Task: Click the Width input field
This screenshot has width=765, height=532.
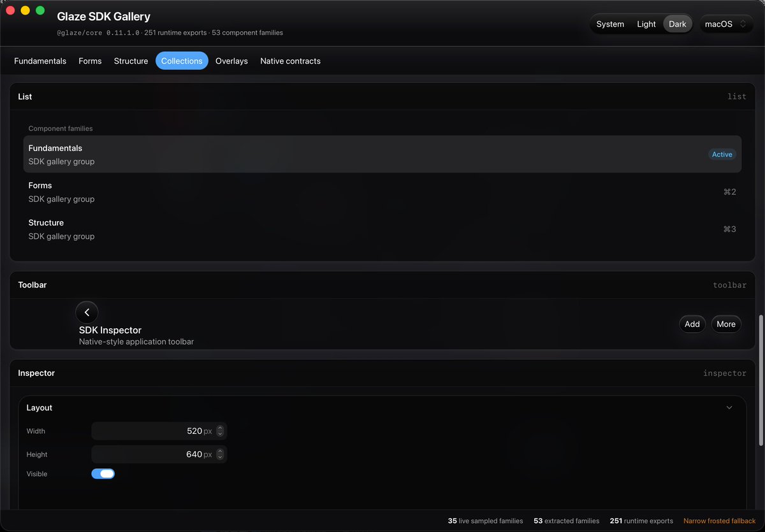Action: (x=159, y=431)
